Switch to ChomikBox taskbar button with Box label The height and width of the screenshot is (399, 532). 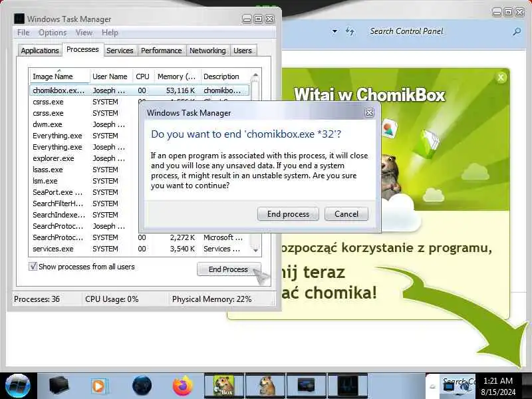[224, 386]
